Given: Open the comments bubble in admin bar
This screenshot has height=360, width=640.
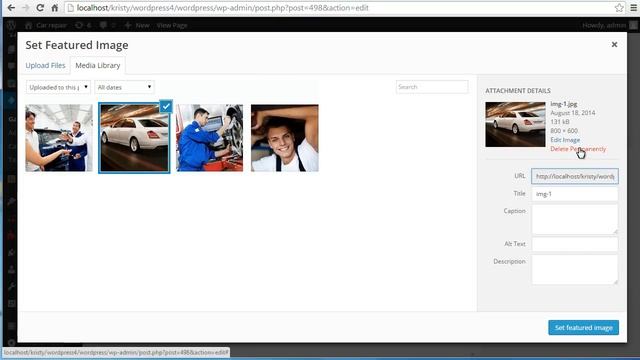Looking at the screenshot, I should (107, 25).
